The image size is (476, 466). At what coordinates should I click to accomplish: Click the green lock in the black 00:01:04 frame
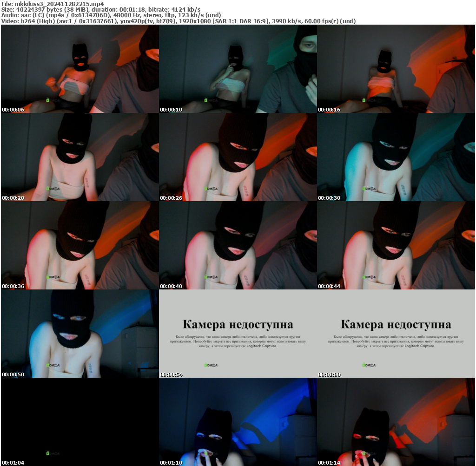[48, 453]
